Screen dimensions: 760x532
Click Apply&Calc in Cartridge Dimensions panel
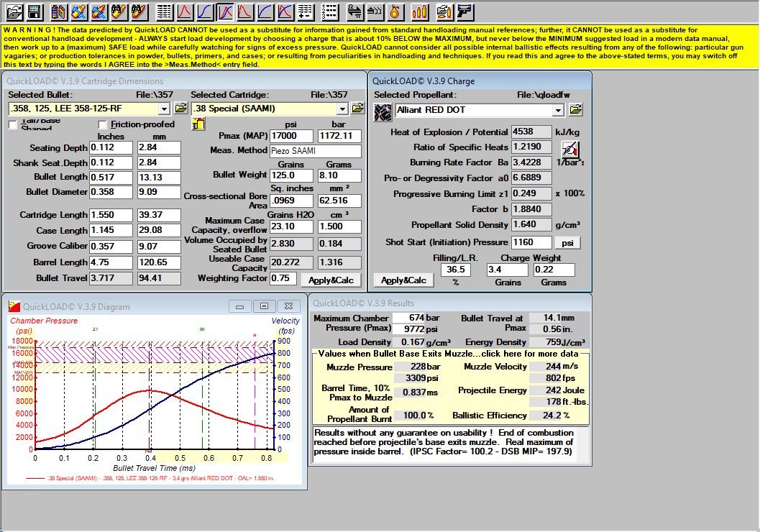[331, 280]
